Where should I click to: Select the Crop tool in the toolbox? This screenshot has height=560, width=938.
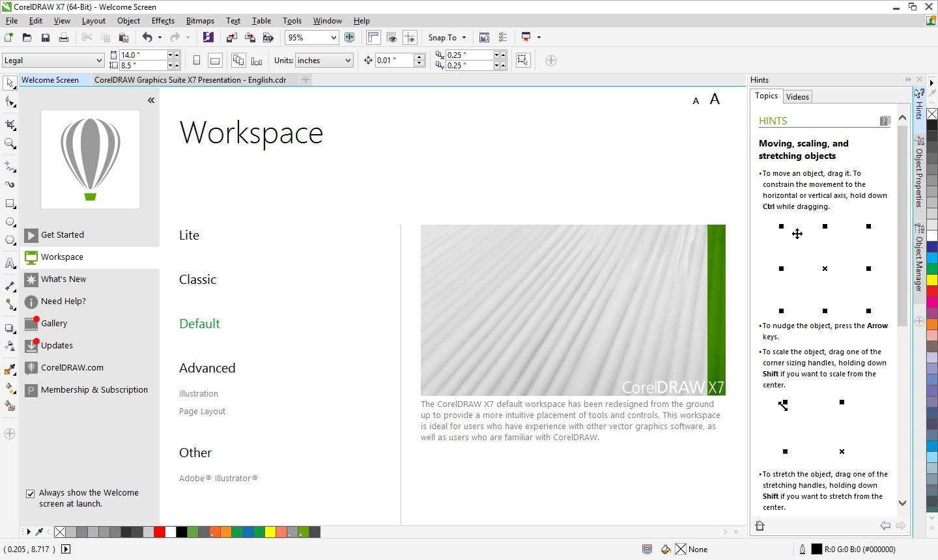[10, 124]
